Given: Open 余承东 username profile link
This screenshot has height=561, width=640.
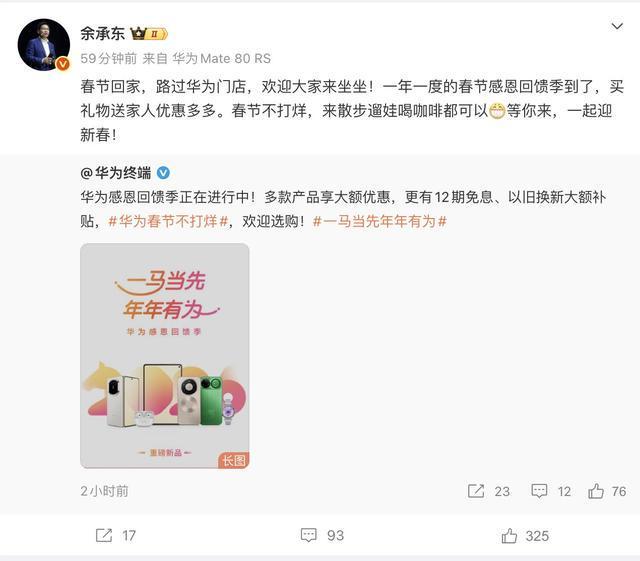Looking at the screenshot, I should [x=102, y=33].
